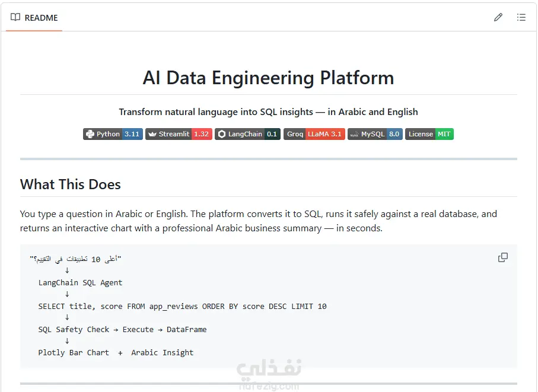Click the Streamlit crown logo icon
The image size is (538, 392).
152,134
